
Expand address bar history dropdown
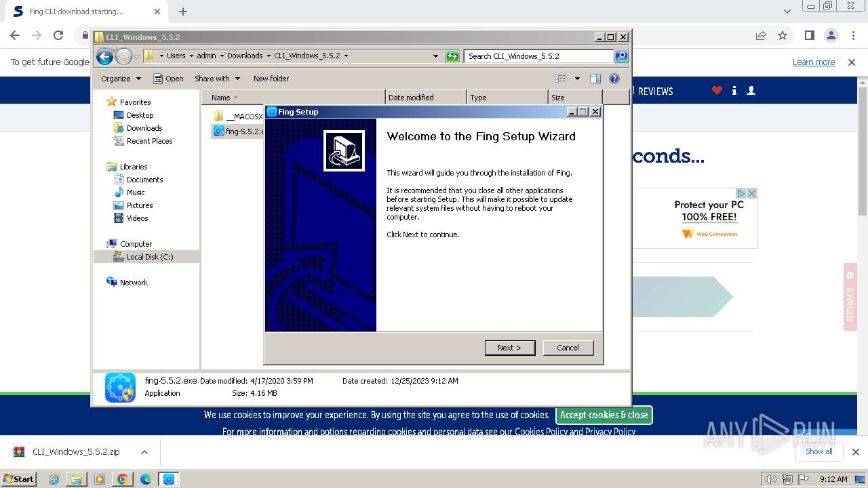(435, 56)
